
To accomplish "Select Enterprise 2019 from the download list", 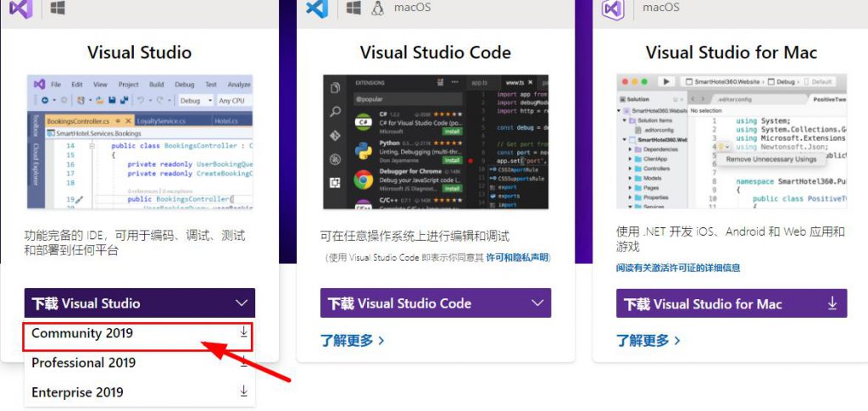I will point(140,392).
